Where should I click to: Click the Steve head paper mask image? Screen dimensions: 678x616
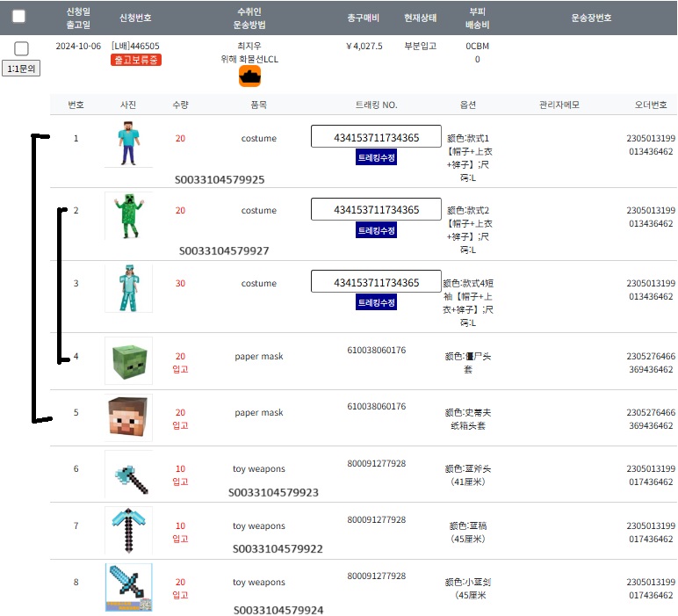click(128, 417)
